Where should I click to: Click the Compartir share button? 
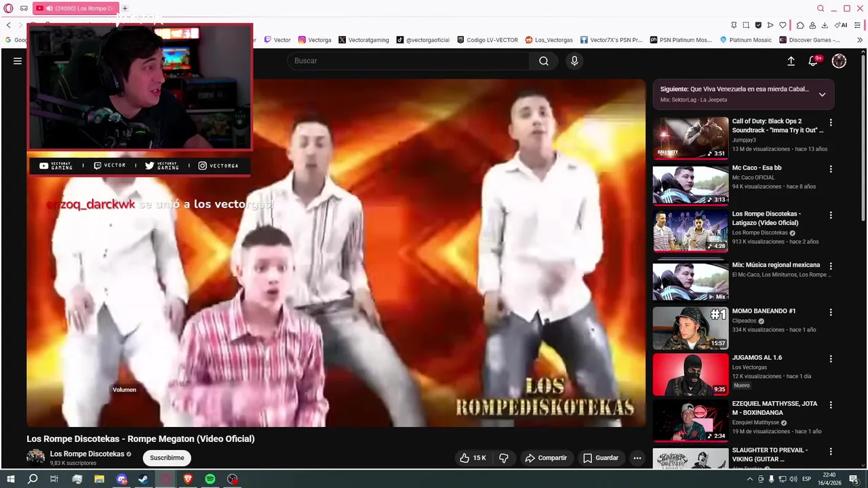pyautogui.click(x=546, y=458)
